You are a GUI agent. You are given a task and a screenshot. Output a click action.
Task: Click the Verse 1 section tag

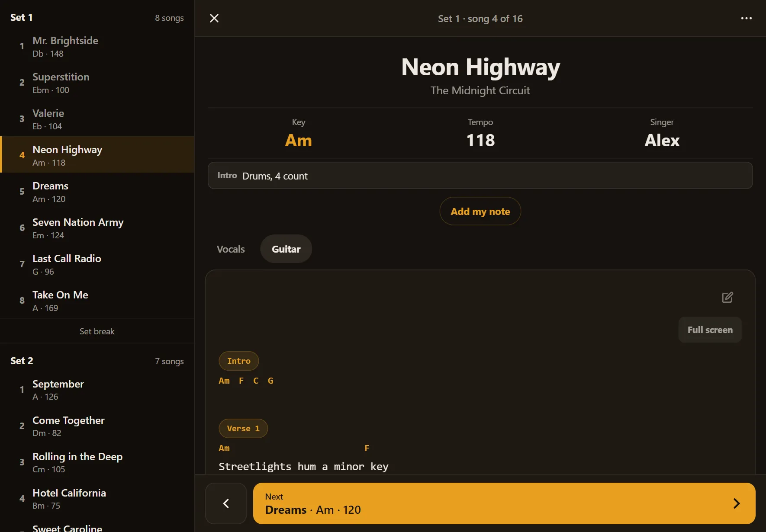coord(243,428)
